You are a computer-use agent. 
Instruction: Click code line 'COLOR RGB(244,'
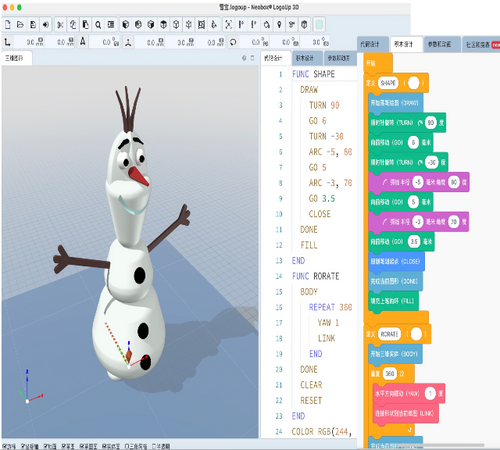[322, 432]
